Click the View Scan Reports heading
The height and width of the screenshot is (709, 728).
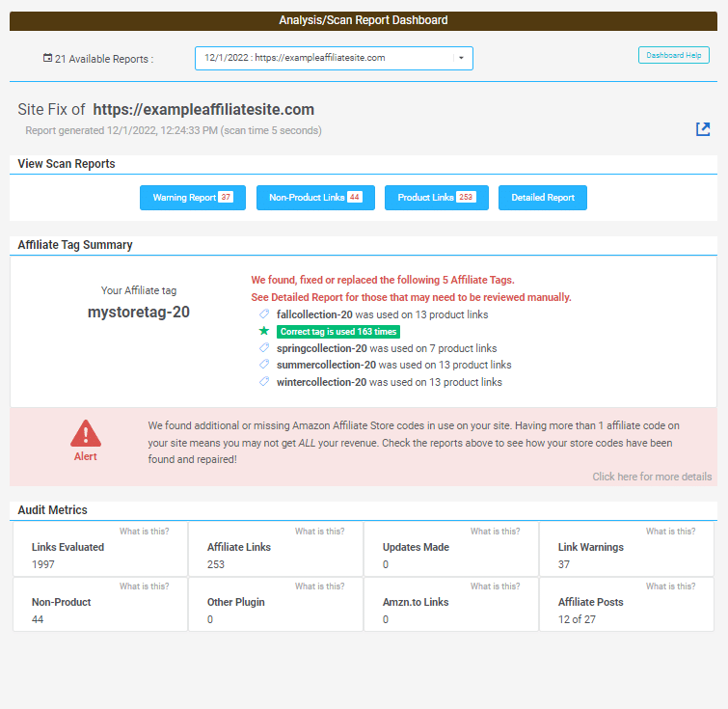point(67,164)
